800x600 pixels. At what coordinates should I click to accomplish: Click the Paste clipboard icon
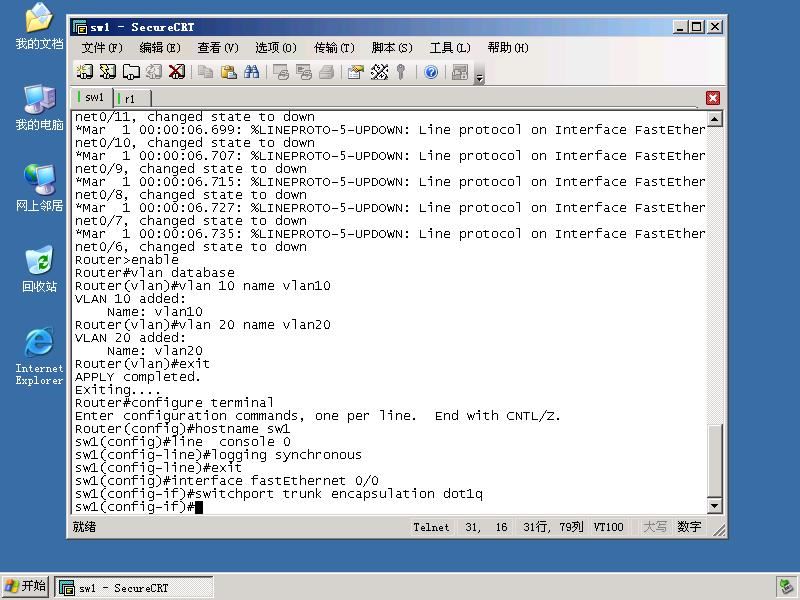coord(229,72)
